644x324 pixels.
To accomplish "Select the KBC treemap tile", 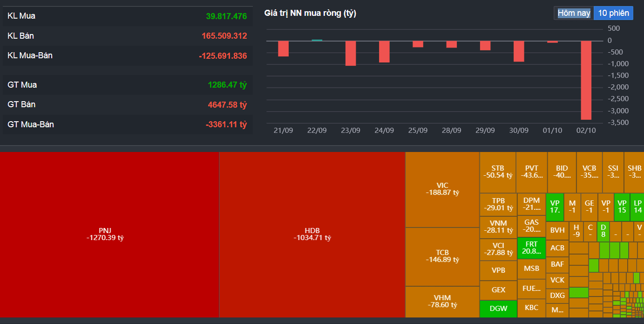I will pos(531,308).
